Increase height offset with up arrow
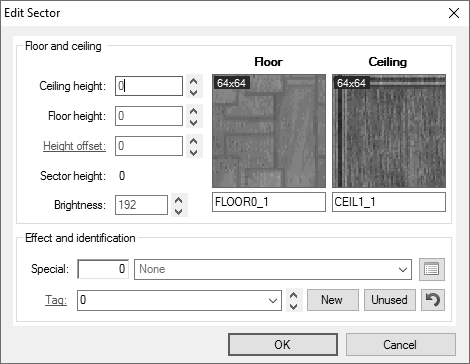The width and height of the screenshot is (470, 364). point(194,141)
